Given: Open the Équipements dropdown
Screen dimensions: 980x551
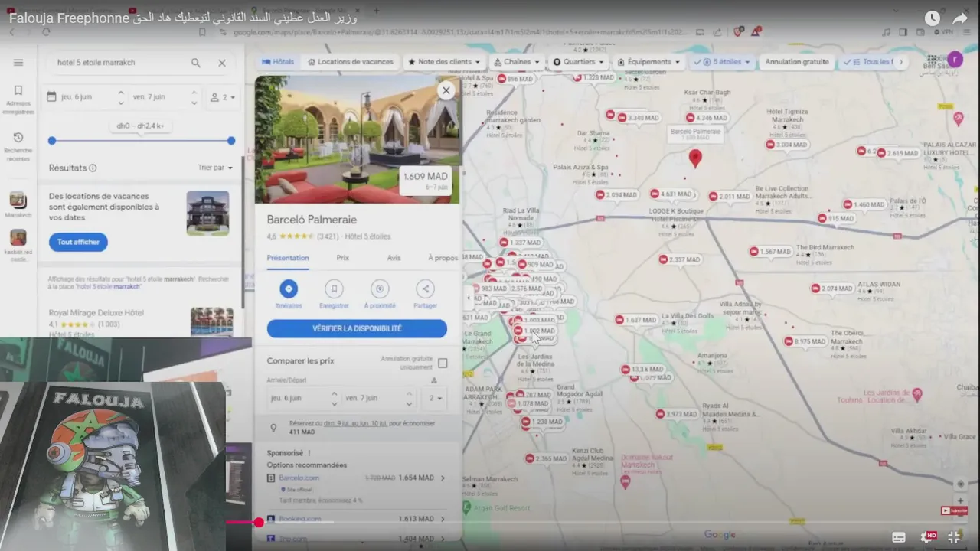Looking at the screenshot, I should 648,62.
